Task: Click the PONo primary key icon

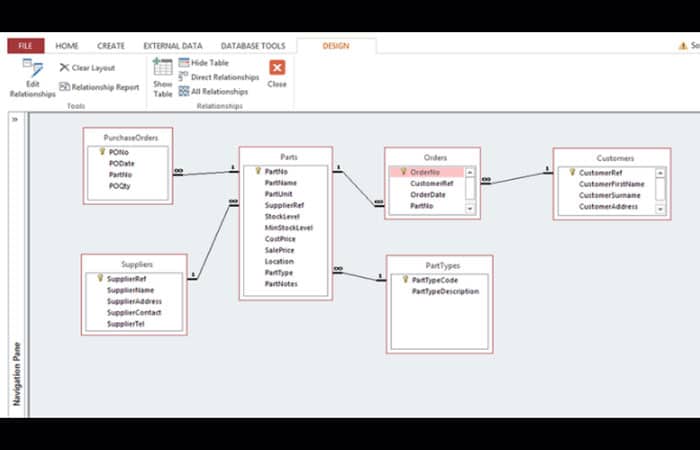Action: [102, 152]
